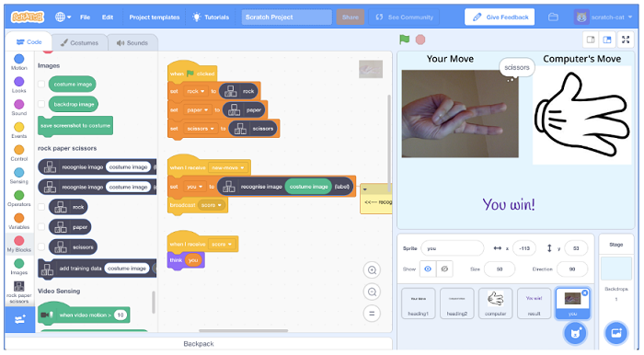This screenshot has height=355, width=644.
Task: Show the sprite with the eye icon
Action: click(x=428, y=269)
